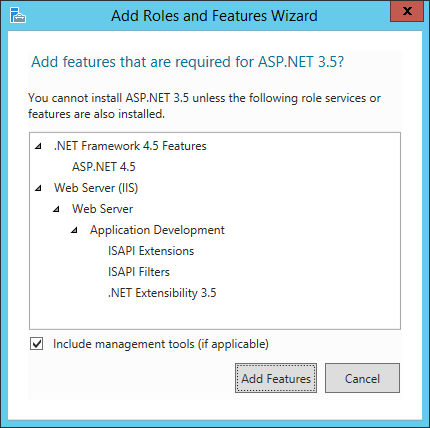The image size is (430, 428).
Task: Collapse the Application Development node arrow
Action: (74, 230)
